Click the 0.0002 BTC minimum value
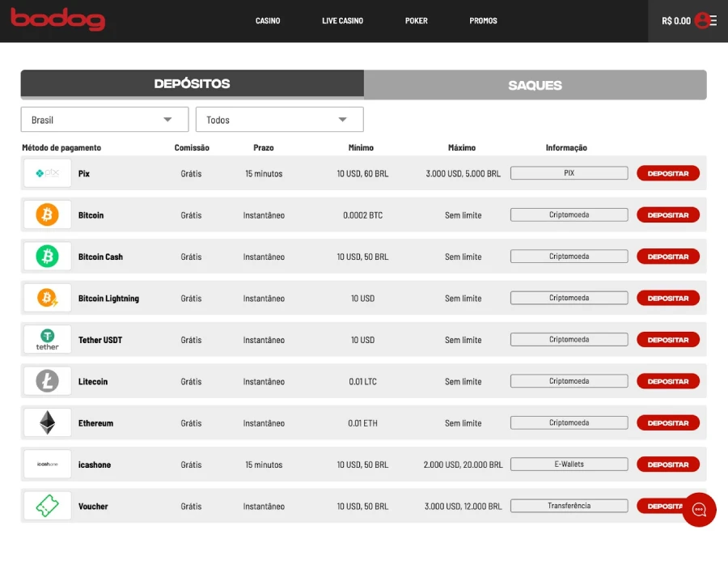The height and width of the screenshot is (577, 728). (363, 215)
